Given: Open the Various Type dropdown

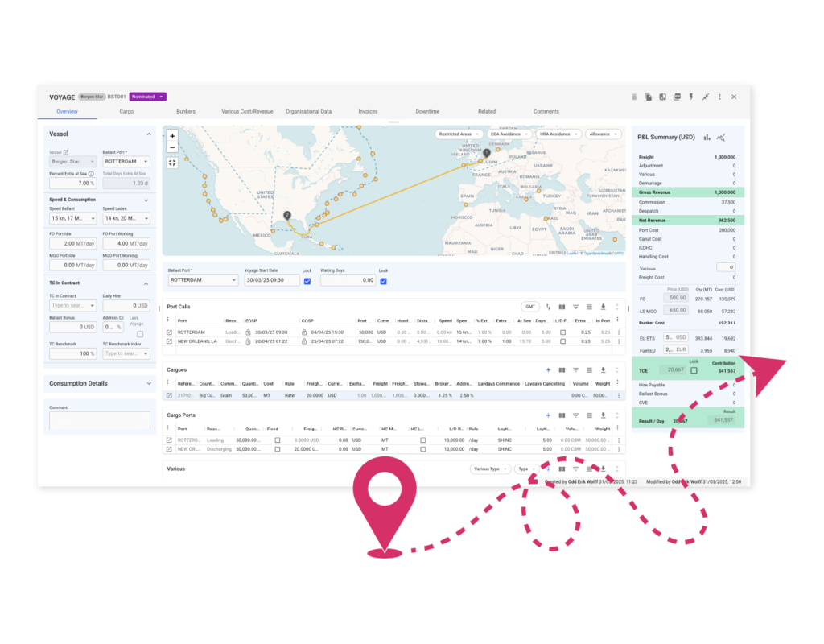Looking at the screenshot, I should (x=490, y=469).
